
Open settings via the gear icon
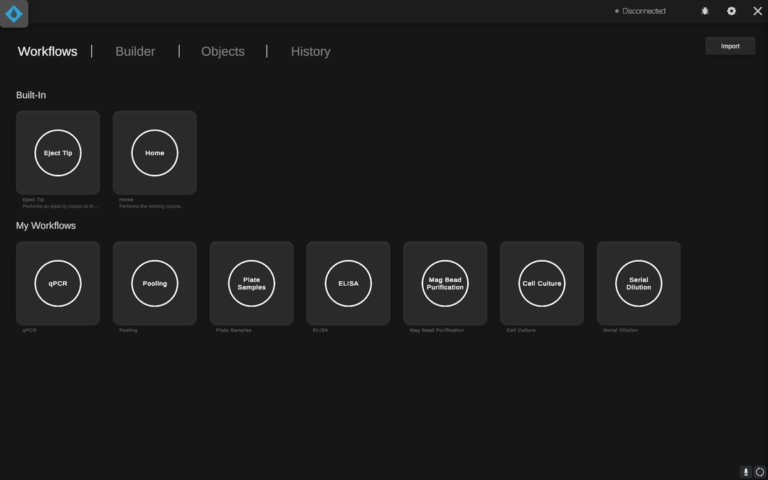pos(731,11)
